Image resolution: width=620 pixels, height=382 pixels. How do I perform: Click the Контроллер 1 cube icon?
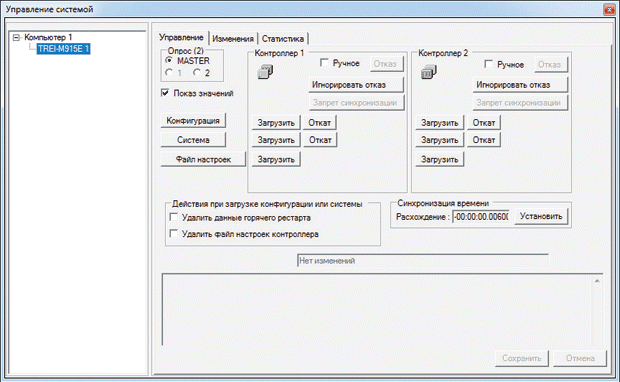[265, 72]
